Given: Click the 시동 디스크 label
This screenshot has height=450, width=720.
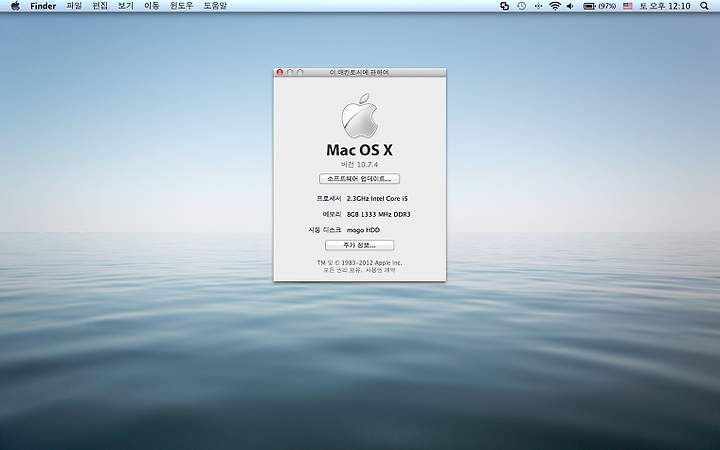Looking at the screenshot, I should click(x=325, y=230).
